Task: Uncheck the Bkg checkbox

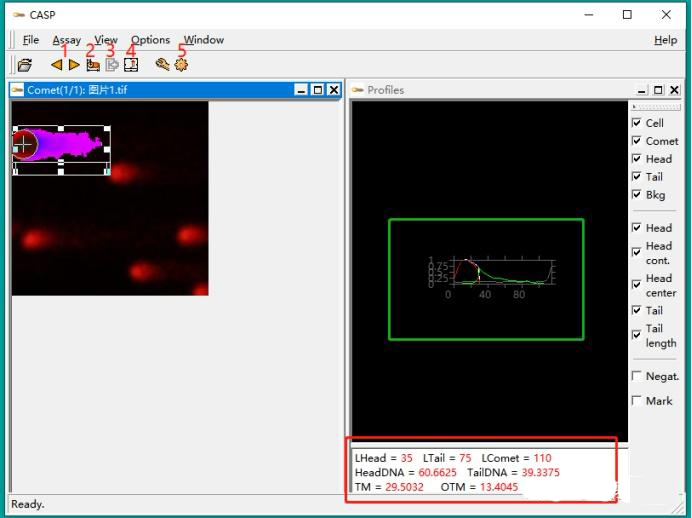Action: click(x=636, y=195)
